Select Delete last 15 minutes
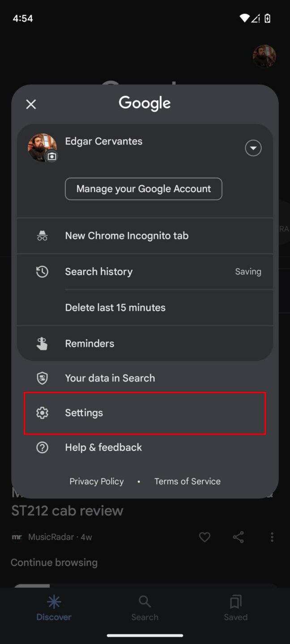 [x=115, y=307]
